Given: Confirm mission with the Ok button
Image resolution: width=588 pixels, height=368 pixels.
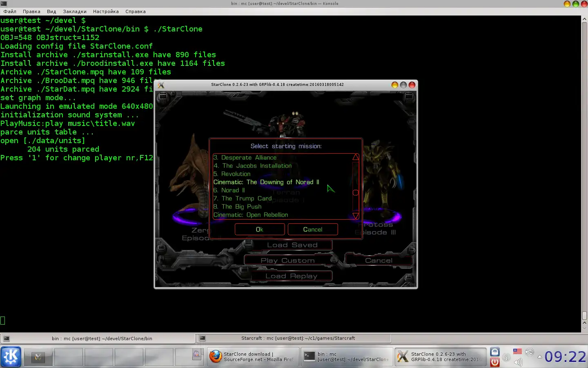Looking at the screenshot, I should click(260, 229).
